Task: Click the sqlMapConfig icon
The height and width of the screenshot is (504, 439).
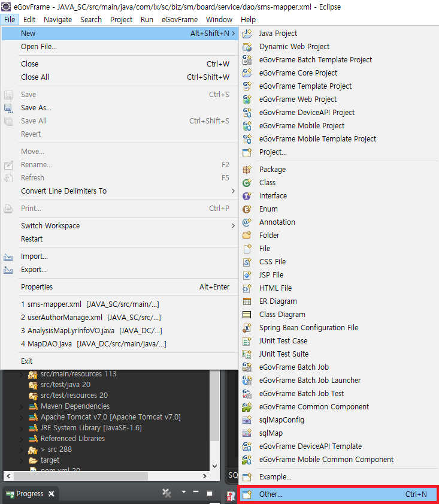Action: (247, 420)
